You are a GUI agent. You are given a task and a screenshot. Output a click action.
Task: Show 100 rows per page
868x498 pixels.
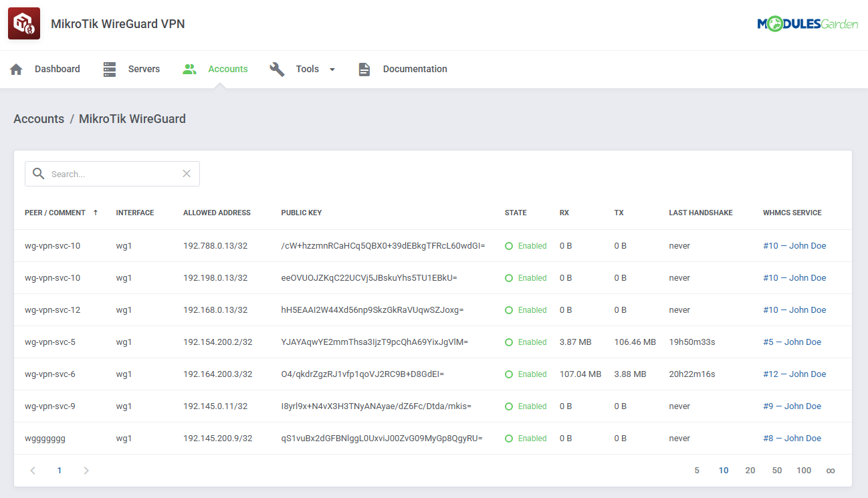tap(804, 471)
